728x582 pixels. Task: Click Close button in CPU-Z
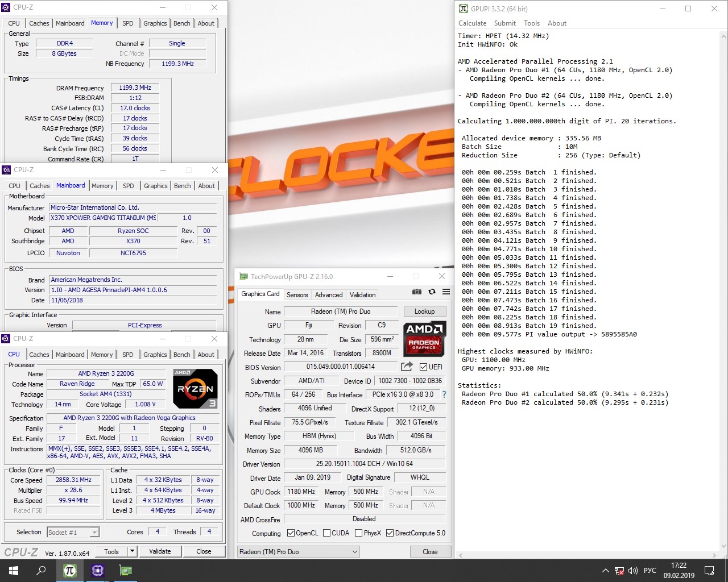point(204,551)
